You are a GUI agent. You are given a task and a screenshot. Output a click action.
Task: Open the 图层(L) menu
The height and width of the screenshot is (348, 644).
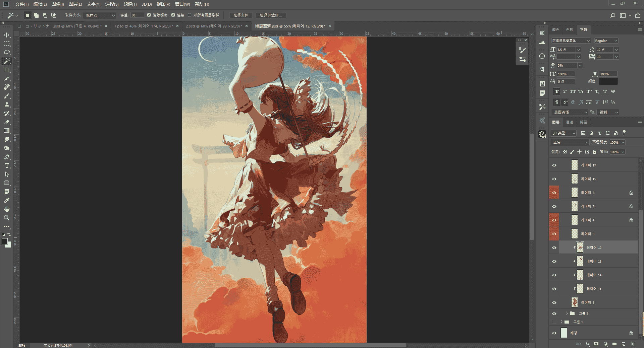(75, 4)
